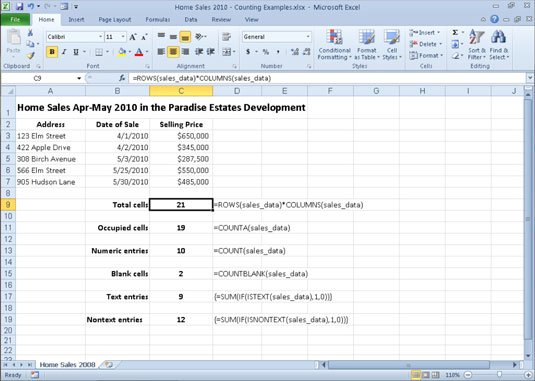Apply the yellow Fill Color
The width and height of the screenshot is (535, 381).
[x=122, y=52]
